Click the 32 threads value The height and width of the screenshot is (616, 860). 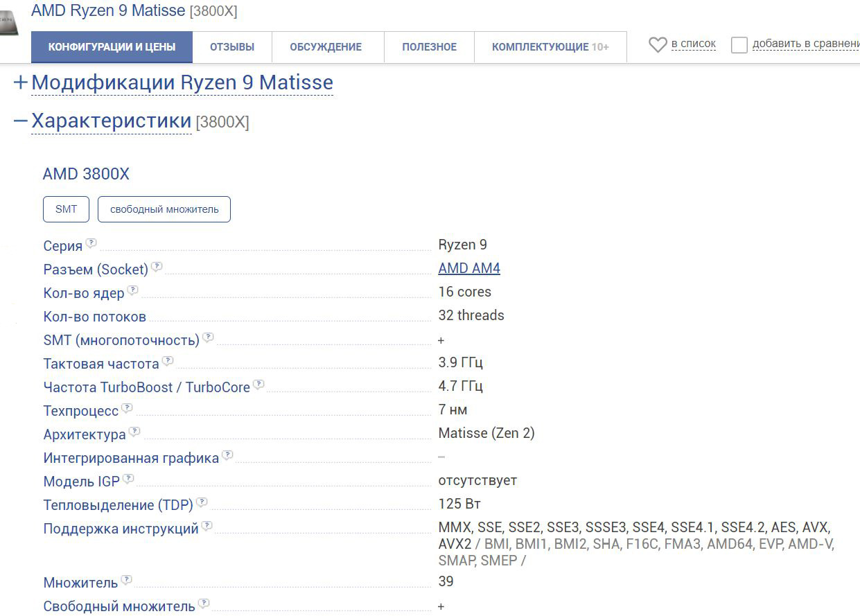coord(471,315)
